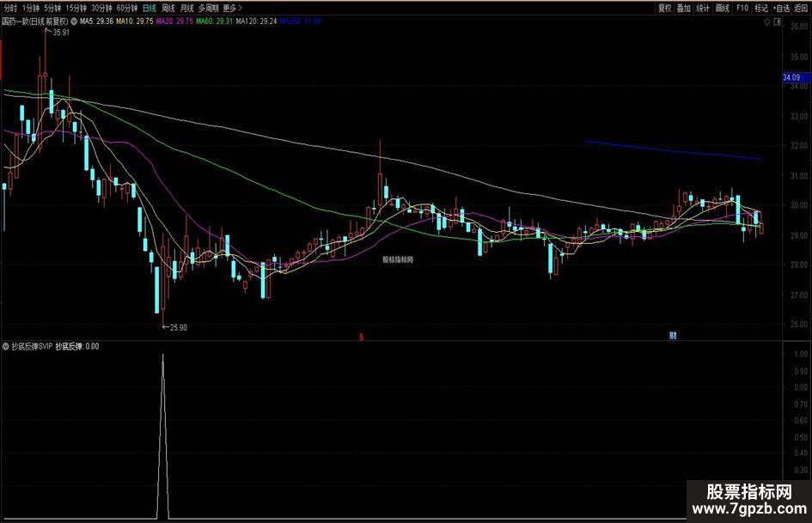
Task: Click the MA5: 29.36 value
Action: click(x=96, y=21)
